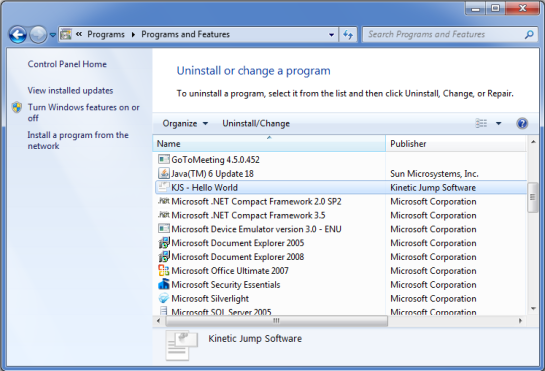Screen dimensions: 545x371
Task: Click the Back navigation arrow
Action: tap(17, 35)
